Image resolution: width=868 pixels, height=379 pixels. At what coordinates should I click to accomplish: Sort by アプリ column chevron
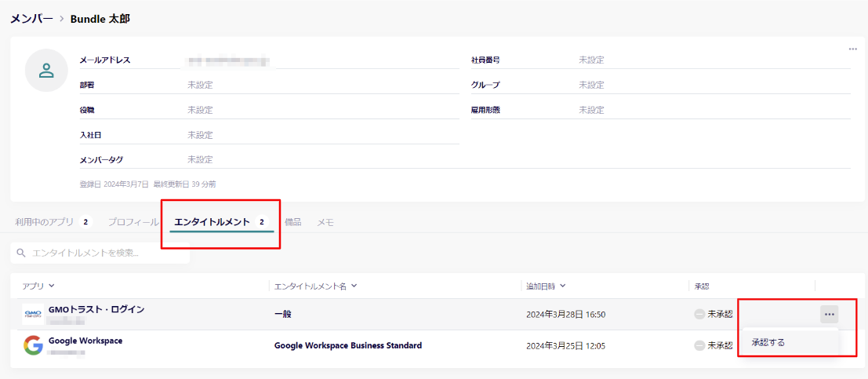tap(52, 286)
